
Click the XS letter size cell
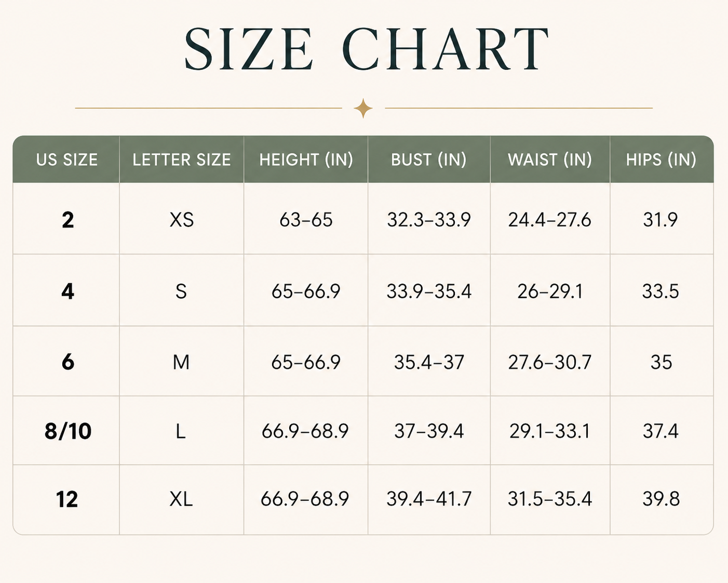[182, 220]
